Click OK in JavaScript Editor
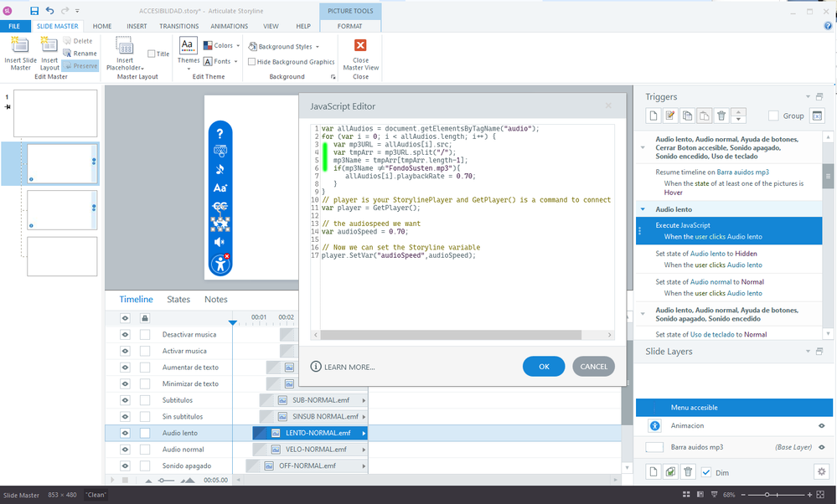Viewport: 837px width, 504px height. [543, 367]
